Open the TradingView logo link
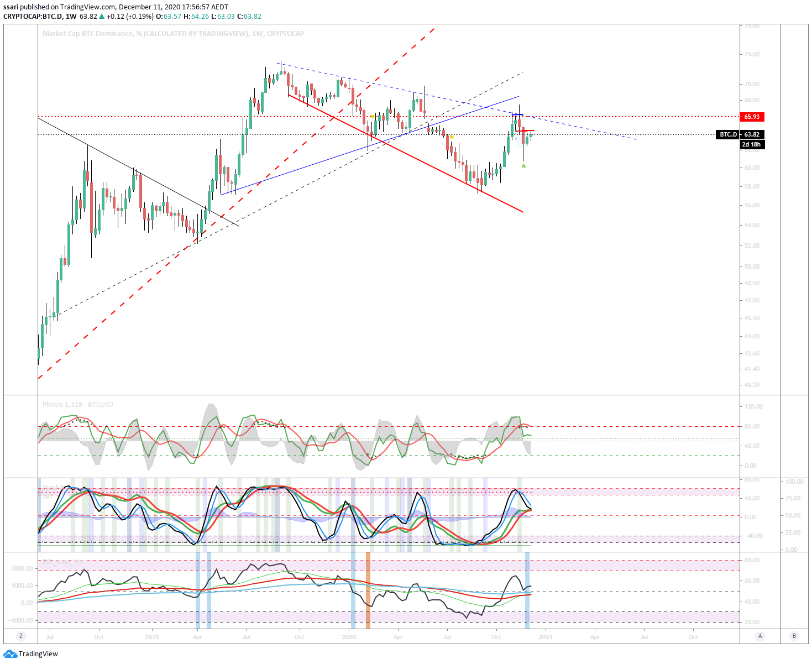The height and width of the screenshot is (664, 812). (31, 654)
